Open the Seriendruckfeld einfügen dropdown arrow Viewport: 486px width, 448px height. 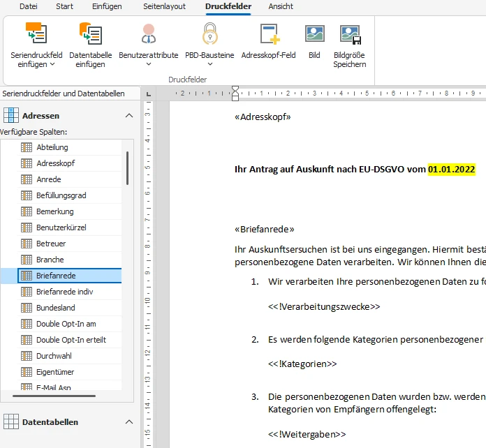(x=52, y=64)
